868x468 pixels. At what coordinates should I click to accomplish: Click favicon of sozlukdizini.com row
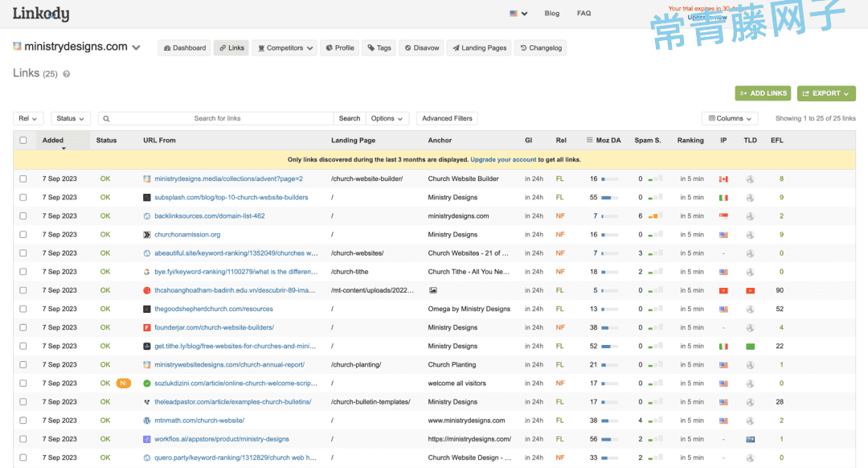tap(147, 384)
